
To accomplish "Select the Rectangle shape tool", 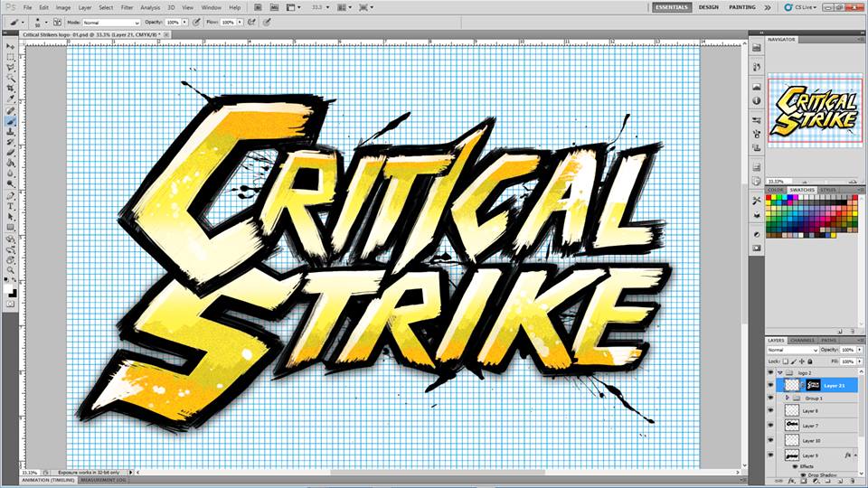I will coord(11,228).
